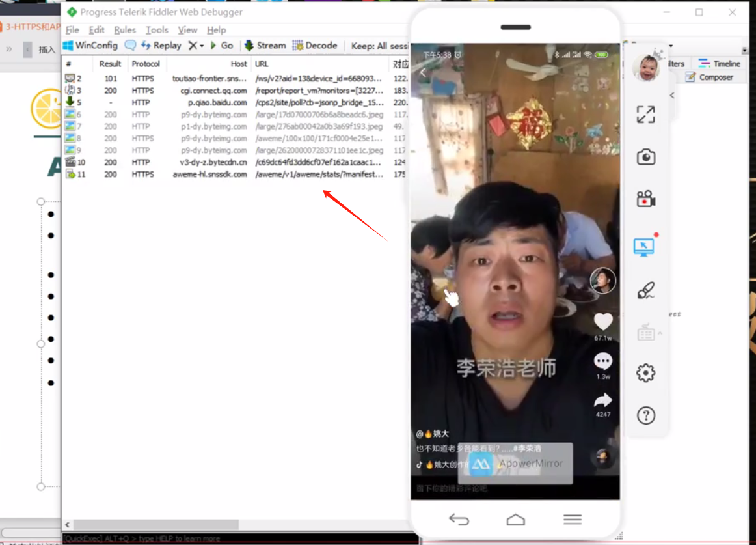
Task: Sort sessions by Result column header
Action: pos(110,64)
